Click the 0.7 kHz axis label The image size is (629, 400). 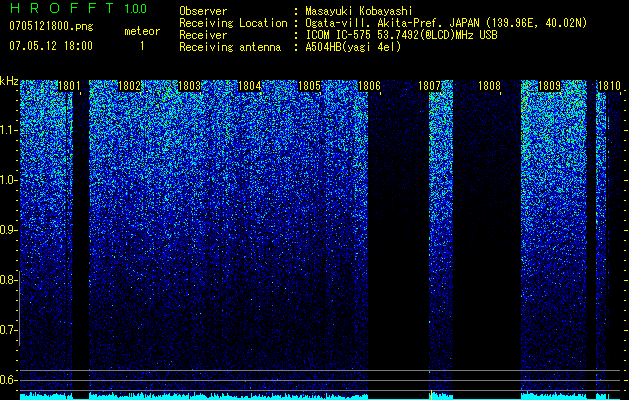click(8, 330)
